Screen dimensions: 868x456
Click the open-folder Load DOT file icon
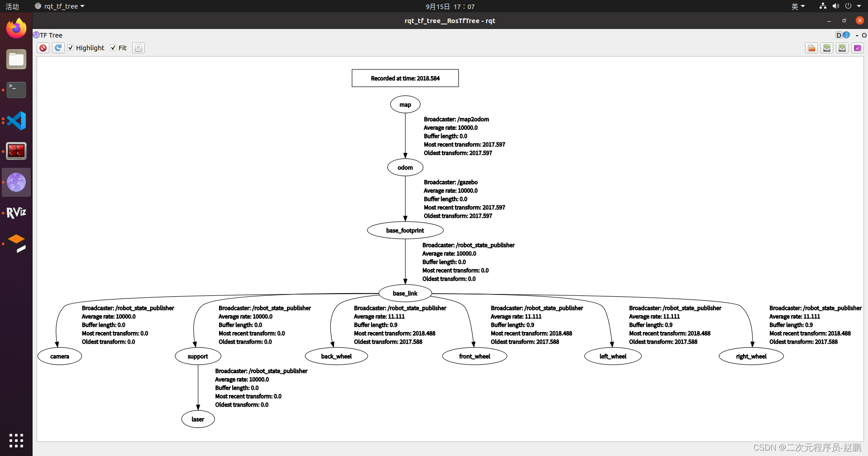tap(811, 48)
